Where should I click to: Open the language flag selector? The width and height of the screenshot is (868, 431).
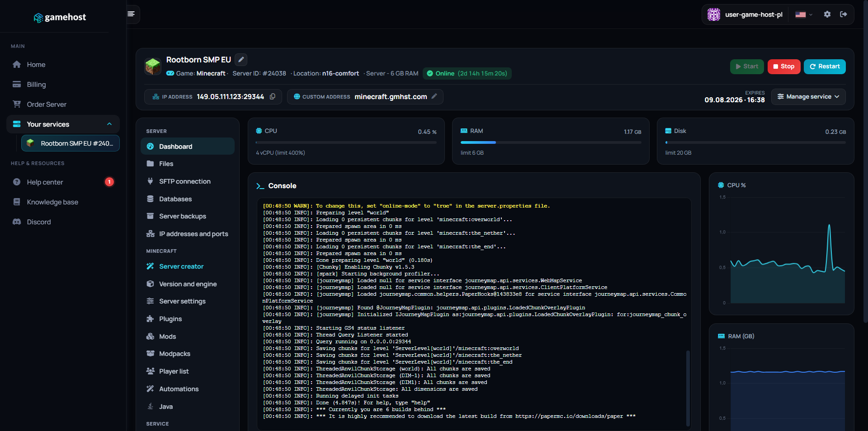tap(804, 14)
